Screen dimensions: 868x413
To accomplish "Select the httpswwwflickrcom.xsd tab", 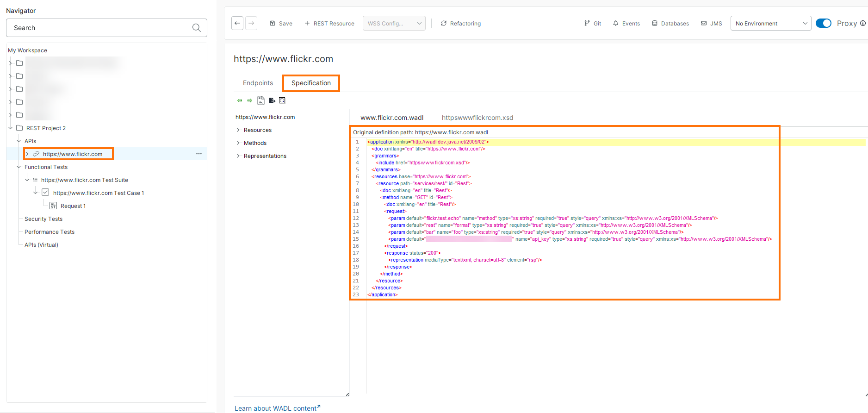I will (x=477, y=118).
